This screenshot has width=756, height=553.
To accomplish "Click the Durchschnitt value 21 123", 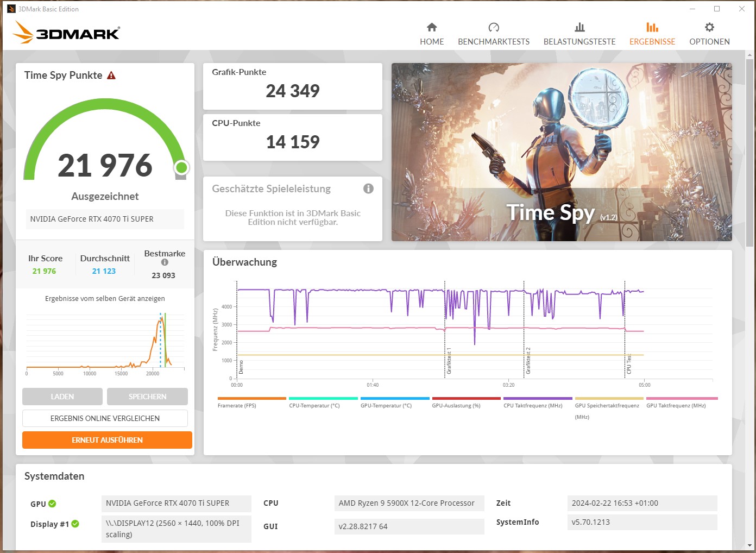I will pyautogui.click(x=104, y=271).
